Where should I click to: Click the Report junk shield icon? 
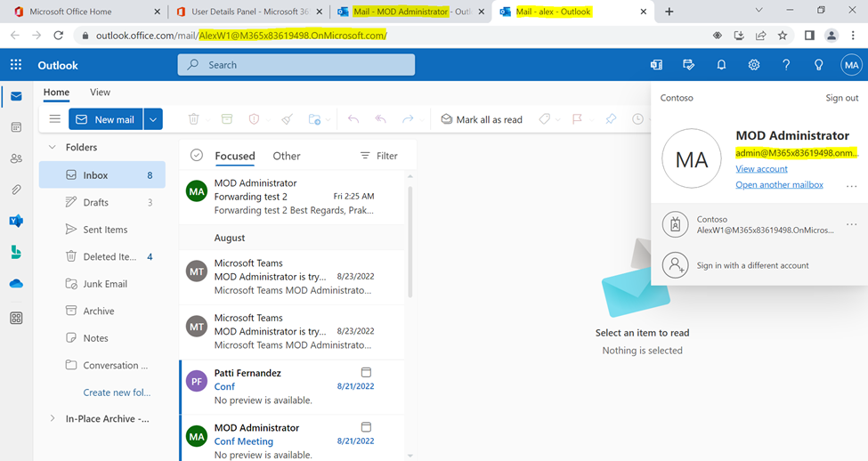pyautogui.click(x=254, y=119)
